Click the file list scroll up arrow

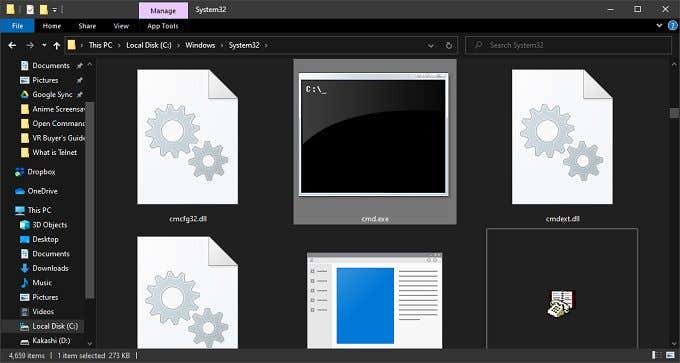[674, 65]
